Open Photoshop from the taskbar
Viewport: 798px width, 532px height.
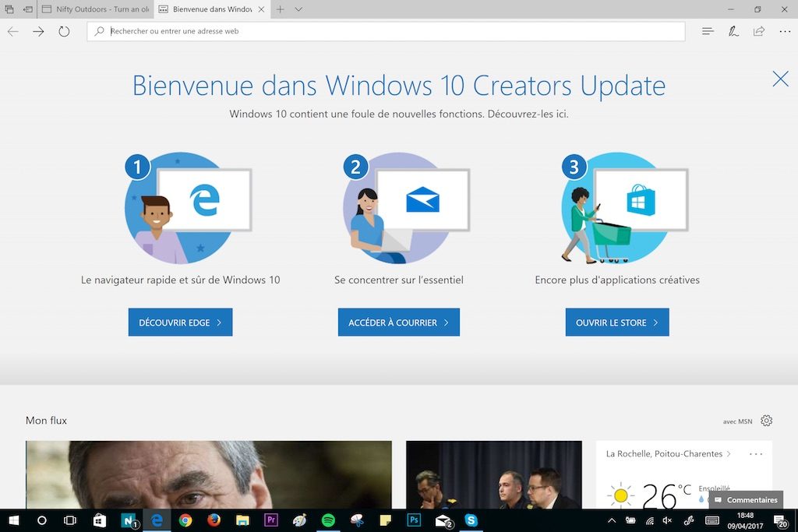point(415,520)
